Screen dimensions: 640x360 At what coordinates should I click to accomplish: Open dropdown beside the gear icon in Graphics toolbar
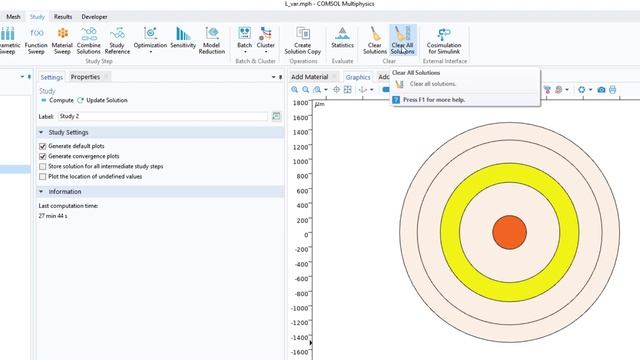(x=590, y=90)
